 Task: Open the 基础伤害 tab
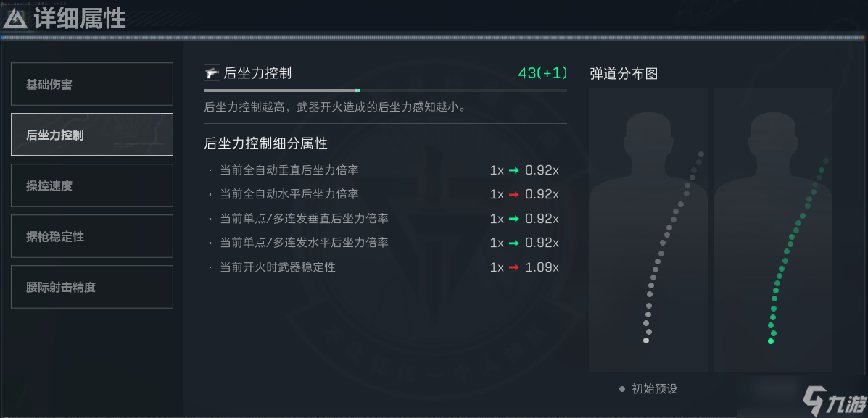(92, 84)
